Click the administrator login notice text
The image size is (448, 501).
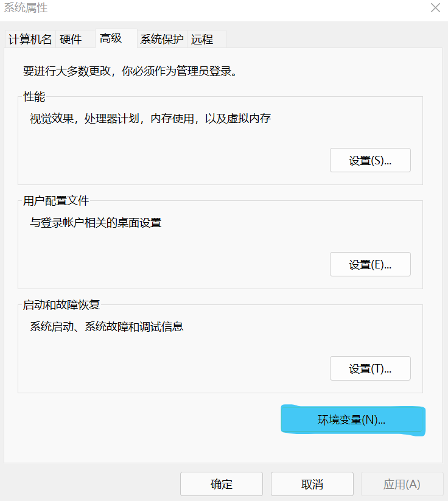130,71
